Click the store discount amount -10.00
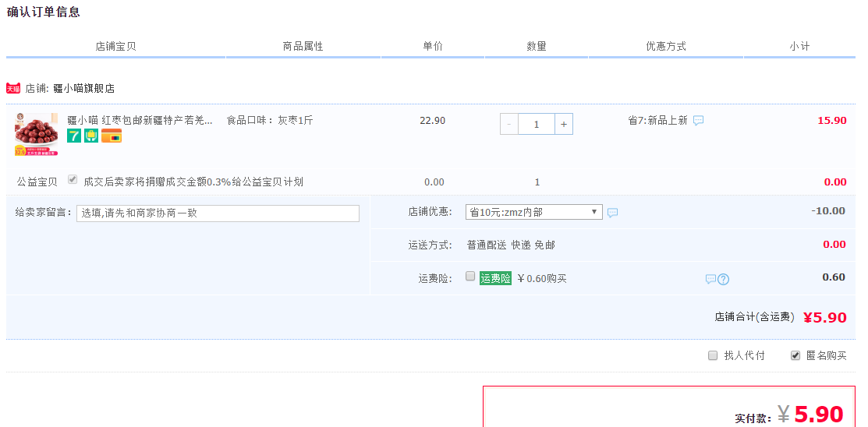This screenshot has height=427, width=868. tap(828, 210)
